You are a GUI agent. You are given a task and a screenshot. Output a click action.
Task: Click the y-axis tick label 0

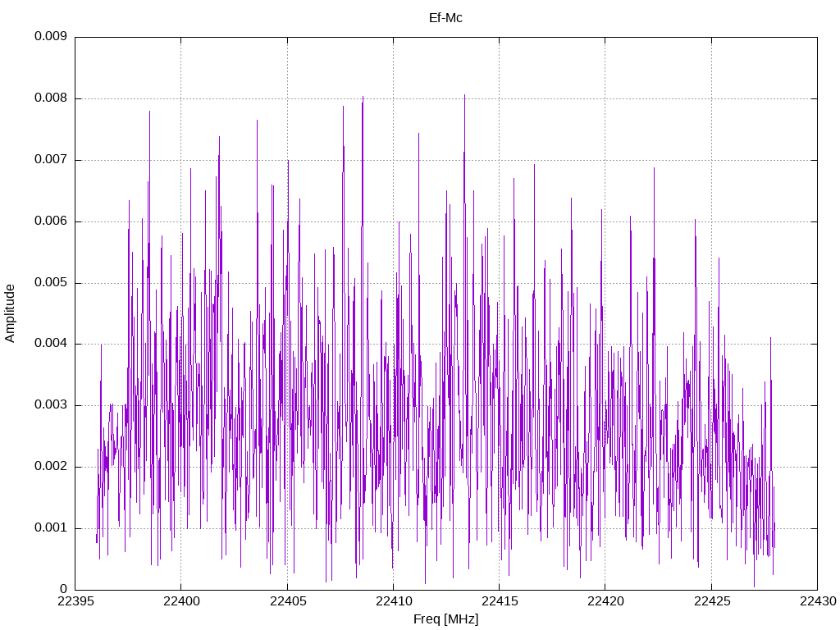(x=64, y=589)
